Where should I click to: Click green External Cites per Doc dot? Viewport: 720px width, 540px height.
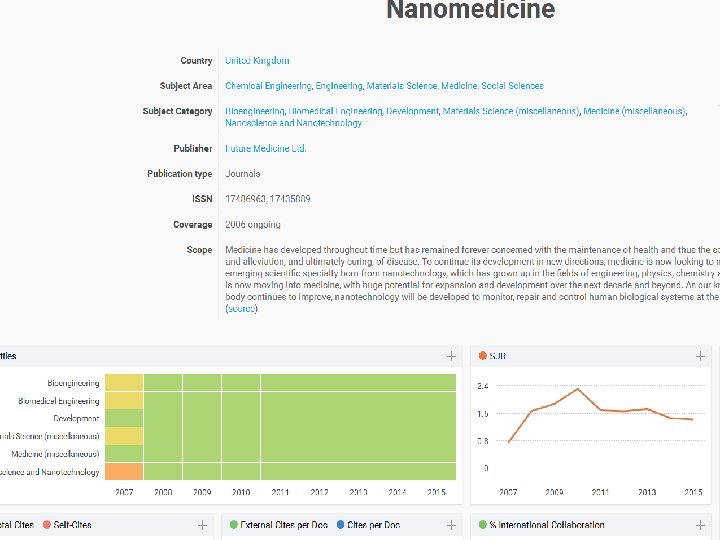234,525
